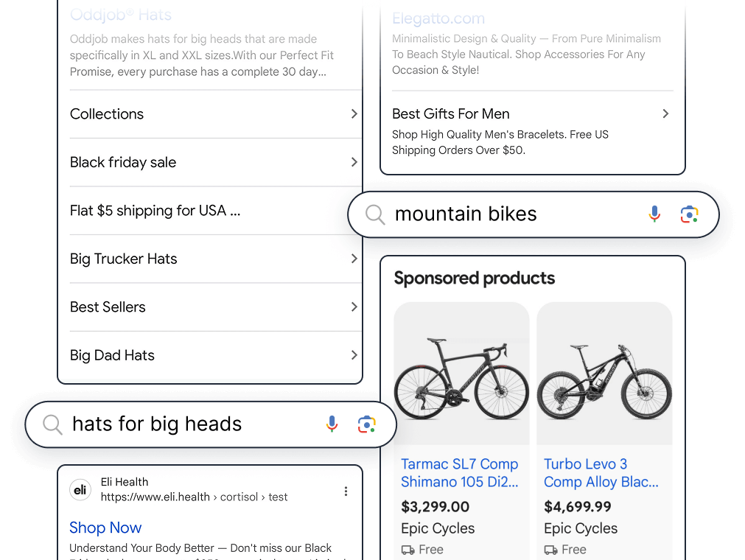The image size is (745, 560).
Task: Click magnifier icon in hats search bar
Action: [52, 424]
